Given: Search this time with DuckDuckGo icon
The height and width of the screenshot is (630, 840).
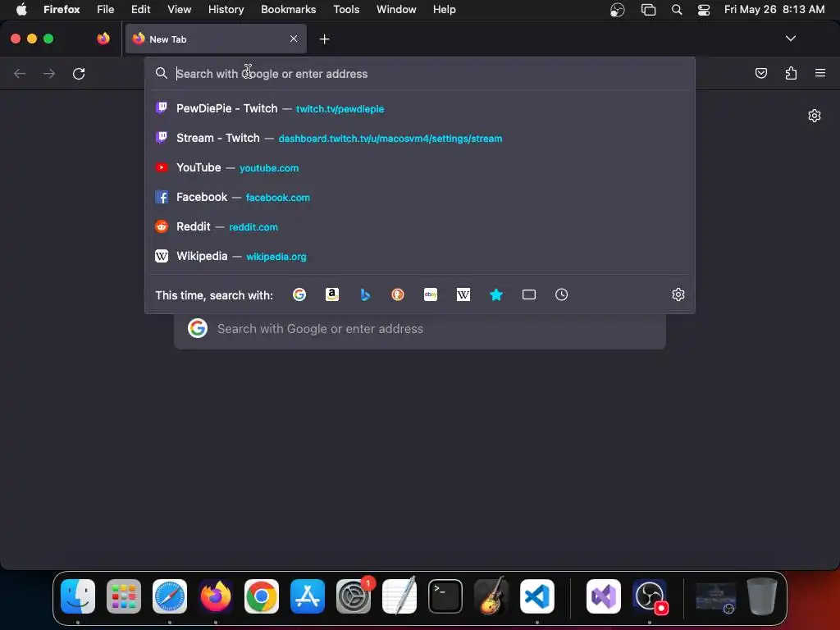Looking at the screenshot, I should [x=398, y=294].
